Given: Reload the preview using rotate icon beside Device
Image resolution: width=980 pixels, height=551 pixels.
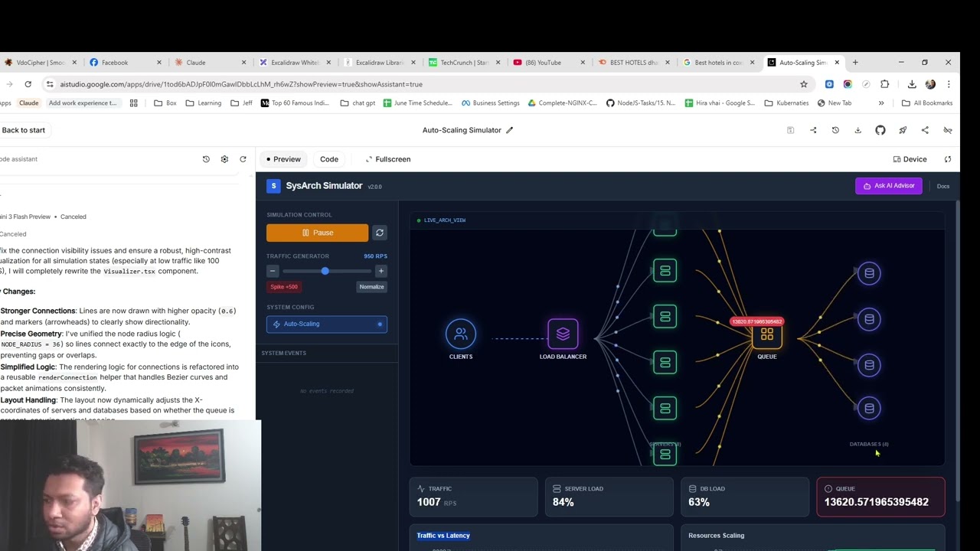Looking at the screenshot, I should (x=948, y=159).
